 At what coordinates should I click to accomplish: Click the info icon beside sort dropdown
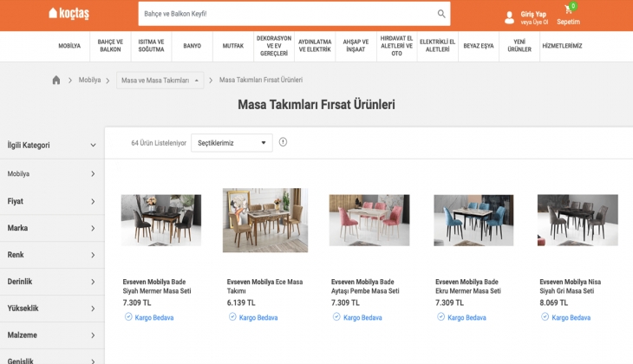283,142
